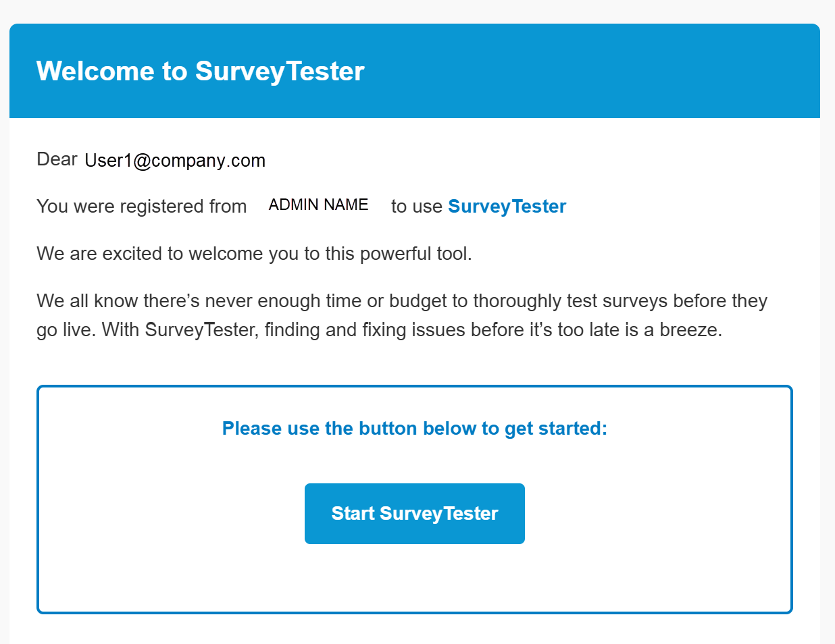Click empty space below Start SurveyTester button

414,579
